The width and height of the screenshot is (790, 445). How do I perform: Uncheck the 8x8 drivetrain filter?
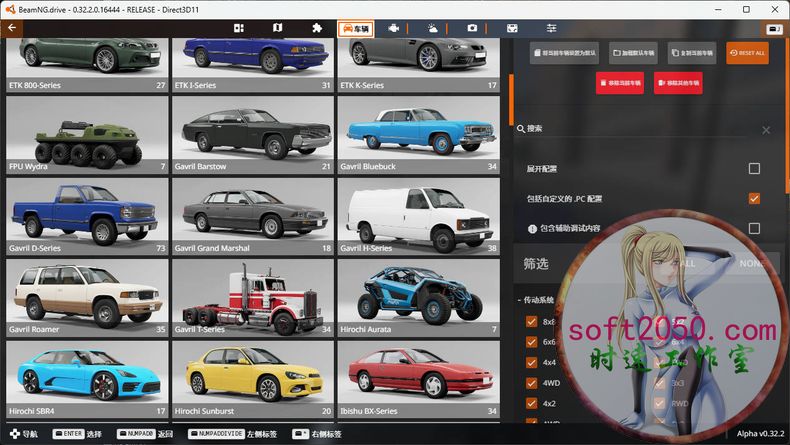[532, 322]
